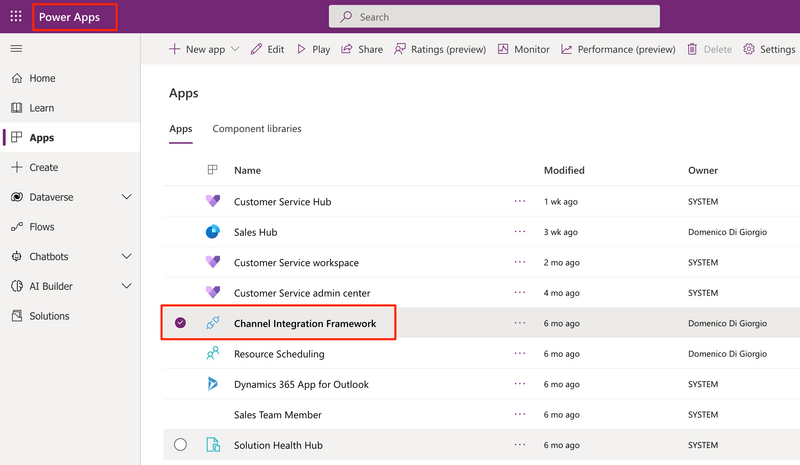Open Ratings (preview) from the toolbar

440,49
